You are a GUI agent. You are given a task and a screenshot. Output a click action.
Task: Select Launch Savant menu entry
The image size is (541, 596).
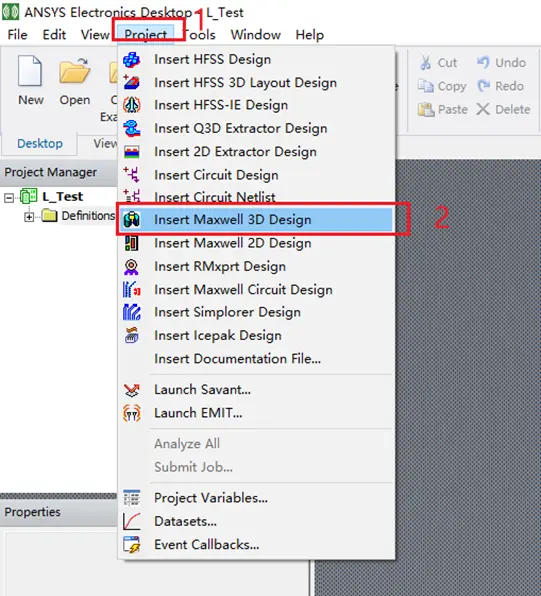click(255, 390)
